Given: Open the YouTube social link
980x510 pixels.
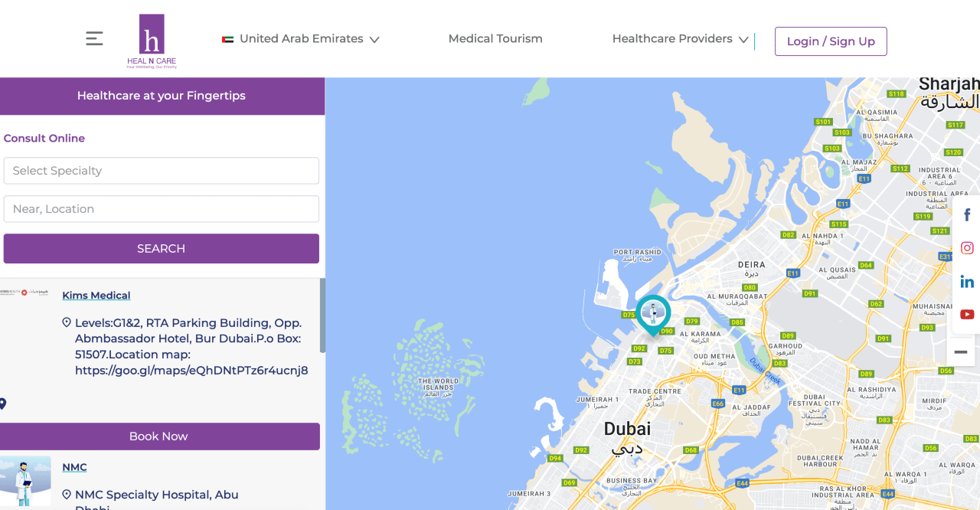Looking at the screenshot, I should (967, 315).
